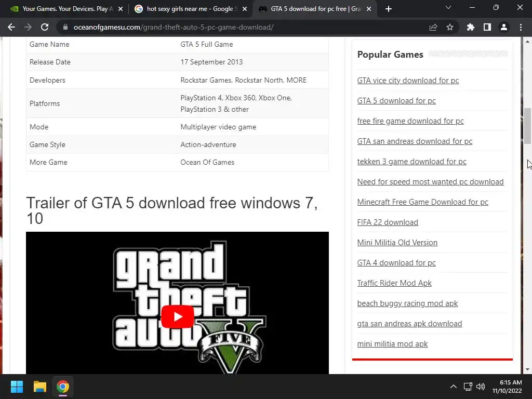Open the Windows Start menu
The image size is (532, 399).
click(17, 387)
